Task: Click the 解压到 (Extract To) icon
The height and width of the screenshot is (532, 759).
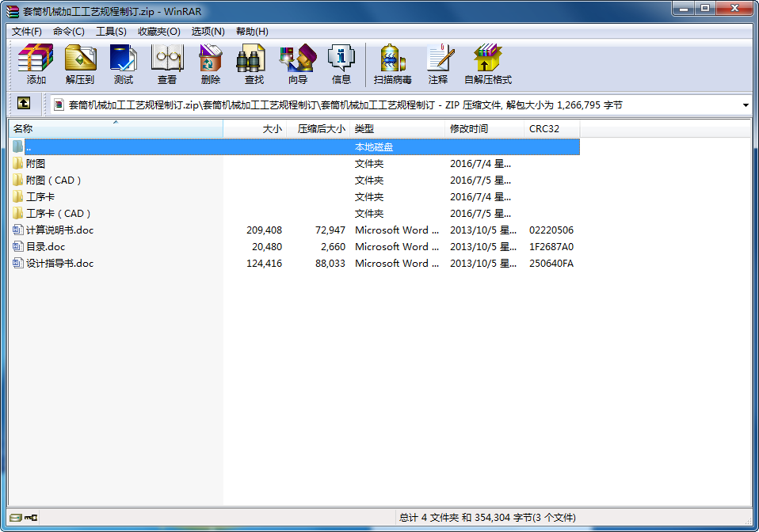Action: pyautogui.click(x=80, y=64)
